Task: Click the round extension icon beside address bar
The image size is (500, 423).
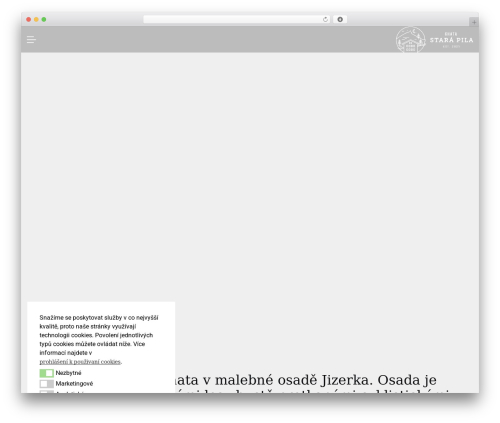Action: [340, 20]
